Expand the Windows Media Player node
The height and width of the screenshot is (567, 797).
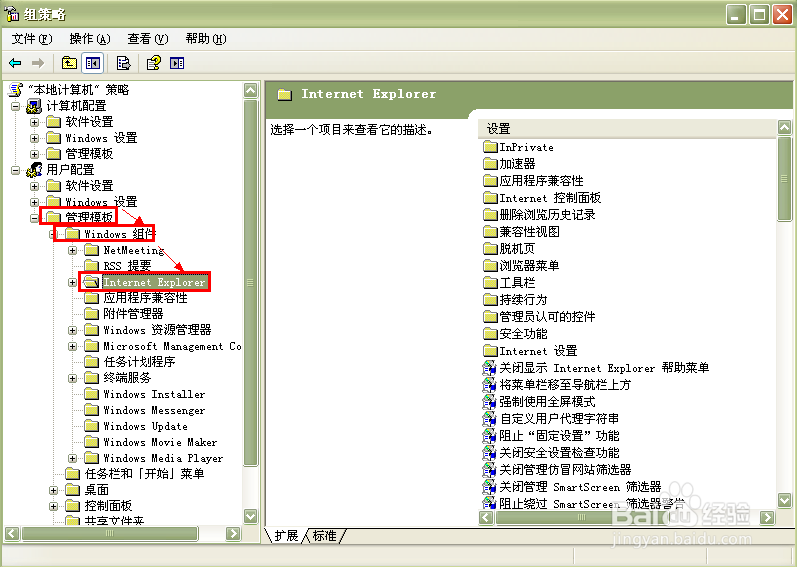click(73, 459)
